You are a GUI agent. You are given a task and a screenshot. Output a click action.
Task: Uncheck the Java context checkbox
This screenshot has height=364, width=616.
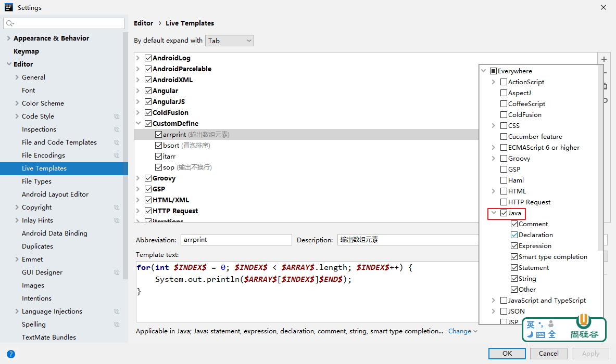click(504, 213)
